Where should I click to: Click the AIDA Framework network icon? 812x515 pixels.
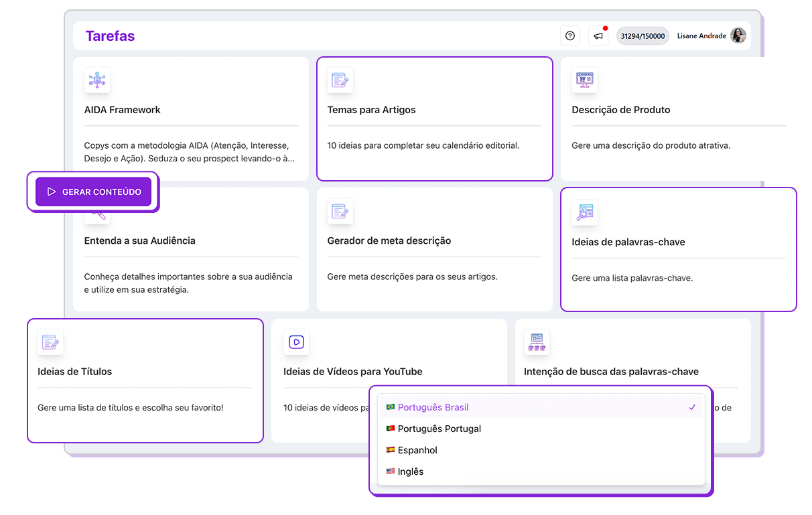(x=97, y=80)
